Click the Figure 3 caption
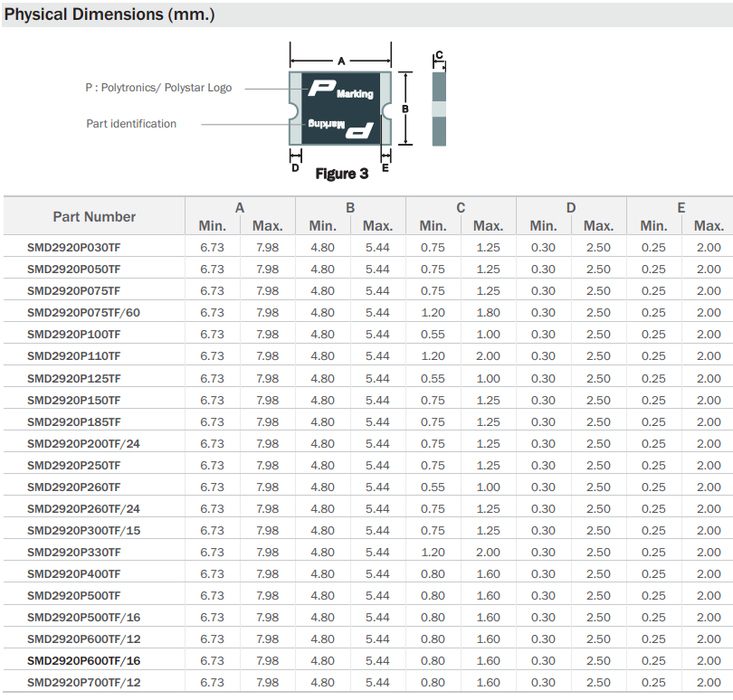The image size is (733, 700). coord(341,174)
